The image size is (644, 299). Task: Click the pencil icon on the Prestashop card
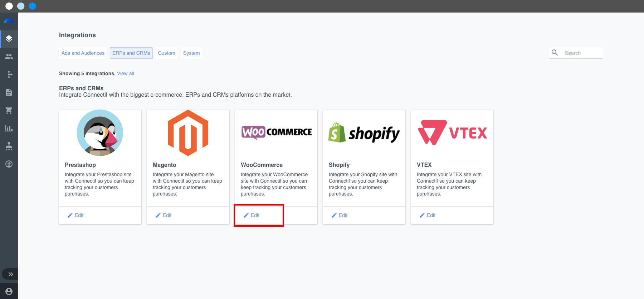pyautogui.click(x=70, y=215)
